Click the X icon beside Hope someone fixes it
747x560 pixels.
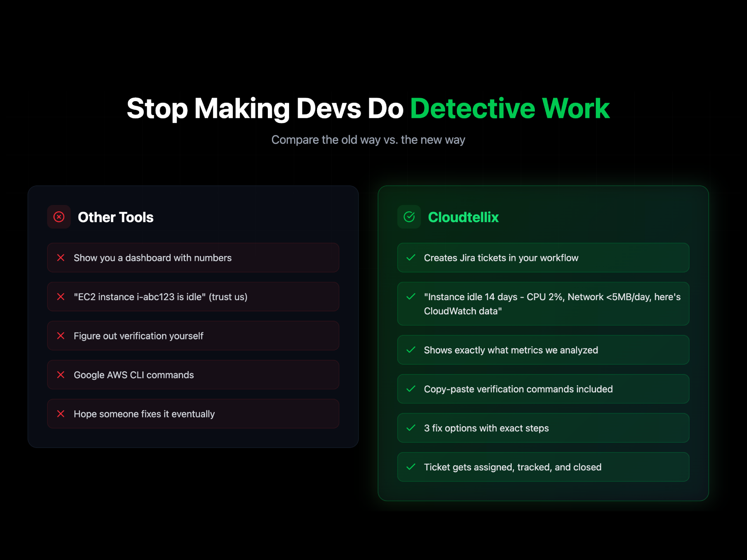[61, 414]
